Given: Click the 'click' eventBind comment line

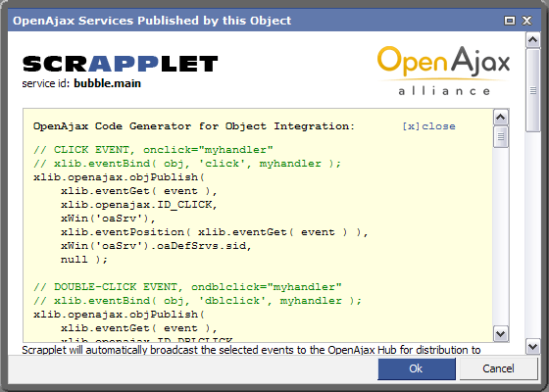Looking at the screenshot, I should coord(187,164).
